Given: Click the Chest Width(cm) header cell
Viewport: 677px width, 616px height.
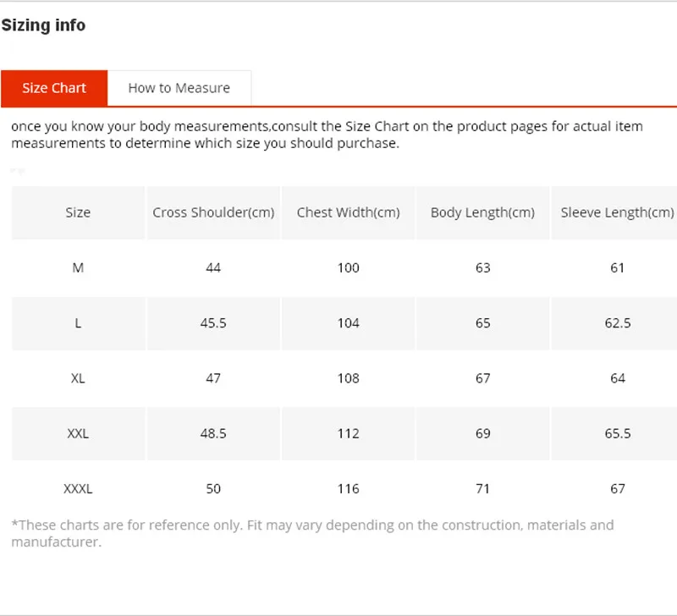Looking at the screenshot, I should pyautogui.click(x=348, y=212).
